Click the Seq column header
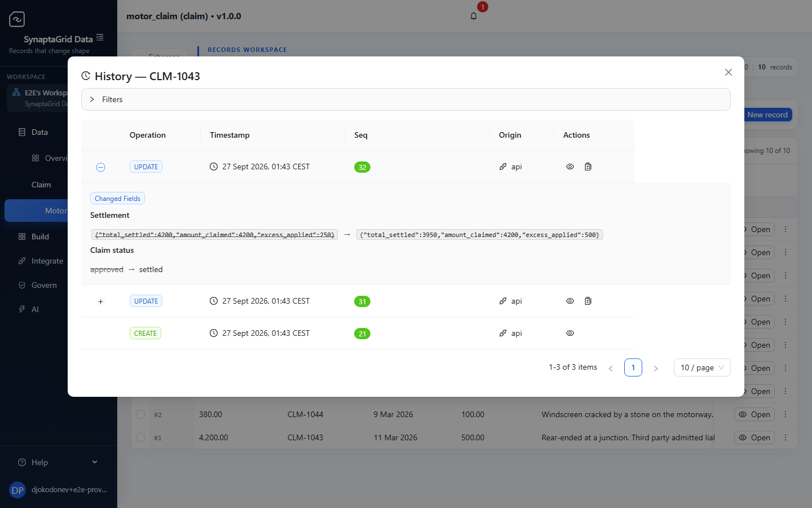Image resolution: width=812 pixels, height=508 pixels. [x=361, y=135]
